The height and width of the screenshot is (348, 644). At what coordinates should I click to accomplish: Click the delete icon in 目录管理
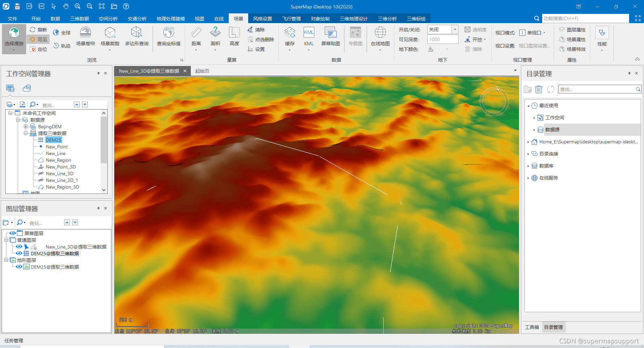539,89
